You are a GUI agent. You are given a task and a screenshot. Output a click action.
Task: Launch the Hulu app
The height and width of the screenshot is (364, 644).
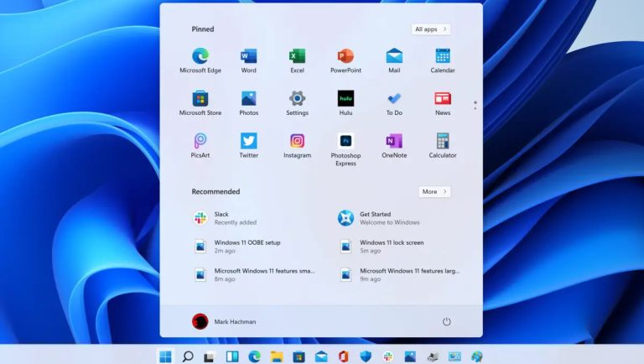345,102
